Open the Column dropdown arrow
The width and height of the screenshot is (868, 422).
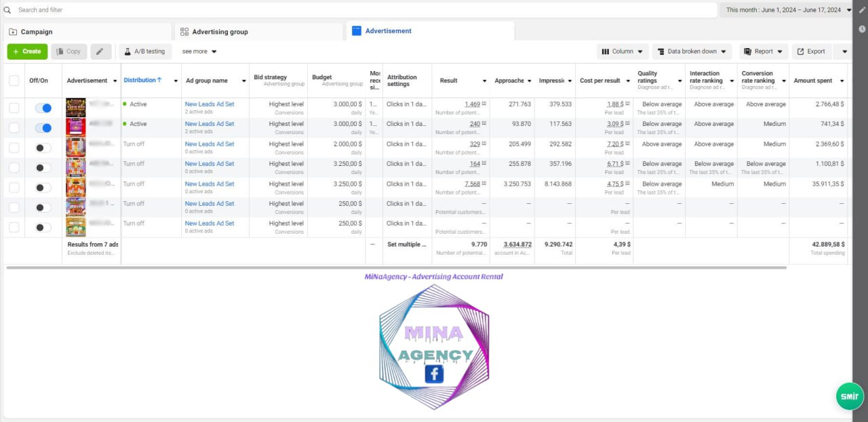tap(640, 51)
